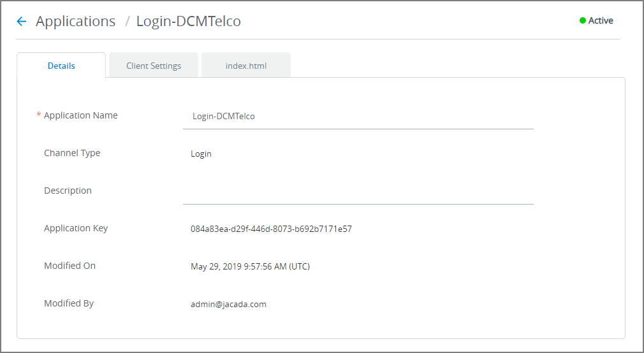This screenshot has height=353, width=644.
Task: Click the Channel Type label
Action: pos(72,153)
